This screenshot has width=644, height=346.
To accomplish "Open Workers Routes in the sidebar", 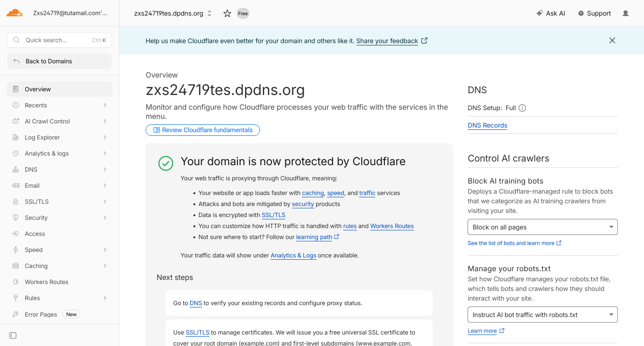I will pos(59,282).
